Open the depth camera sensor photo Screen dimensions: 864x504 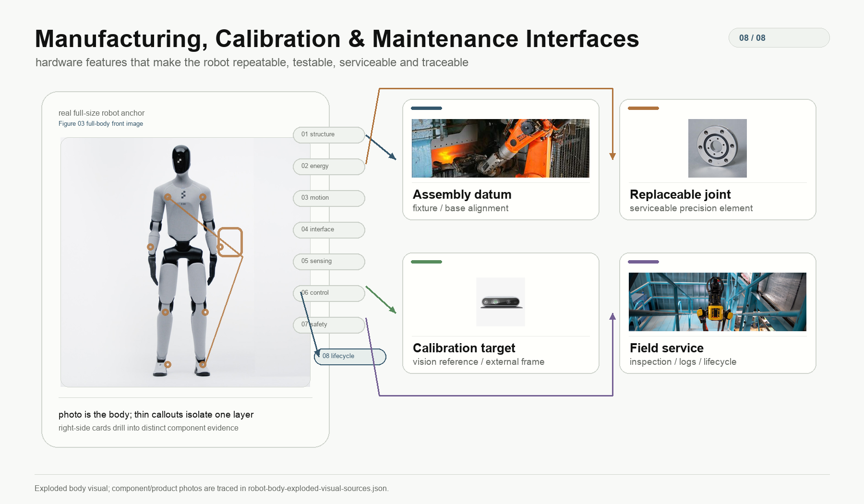tap(501, 302)
